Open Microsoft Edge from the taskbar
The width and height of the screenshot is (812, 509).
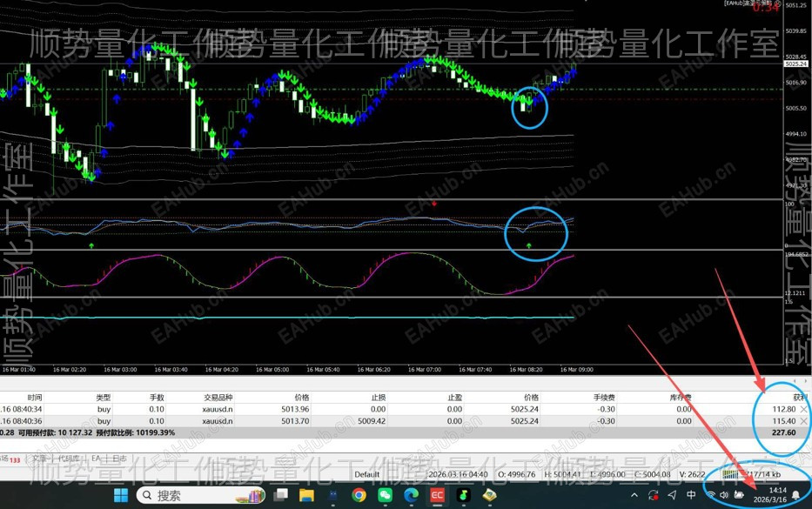(411, 496)
